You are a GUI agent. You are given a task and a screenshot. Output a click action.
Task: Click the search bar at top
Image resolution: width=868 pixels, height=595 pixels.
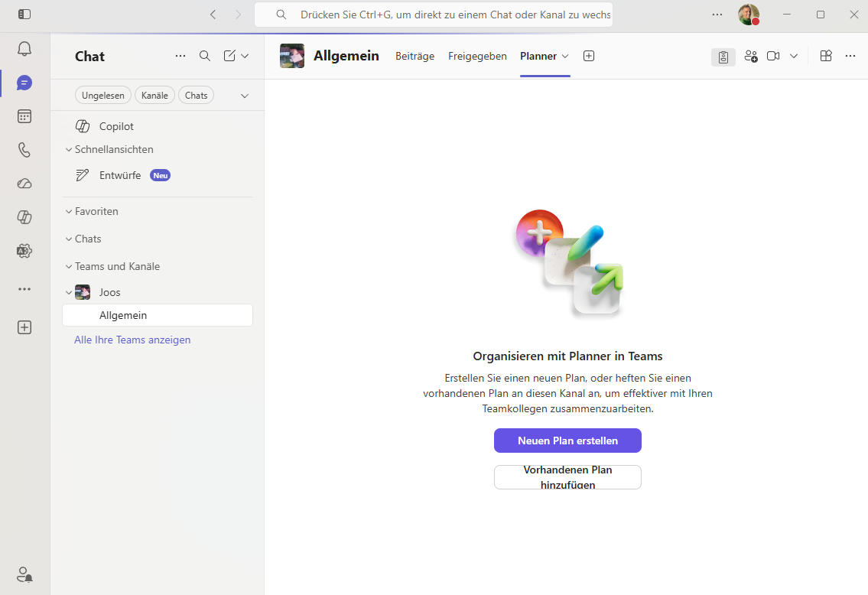434,15
